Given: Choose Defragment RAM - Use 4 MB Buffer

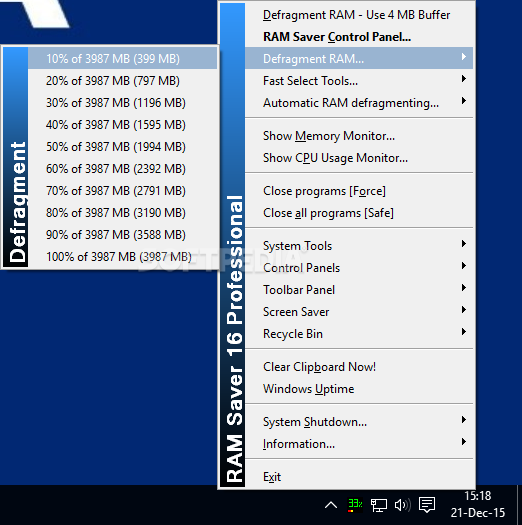Looking at the screenshot, I should 359,15.
